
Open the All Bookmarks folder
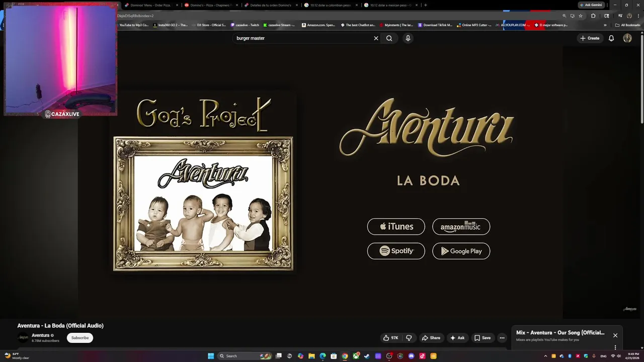627,25
